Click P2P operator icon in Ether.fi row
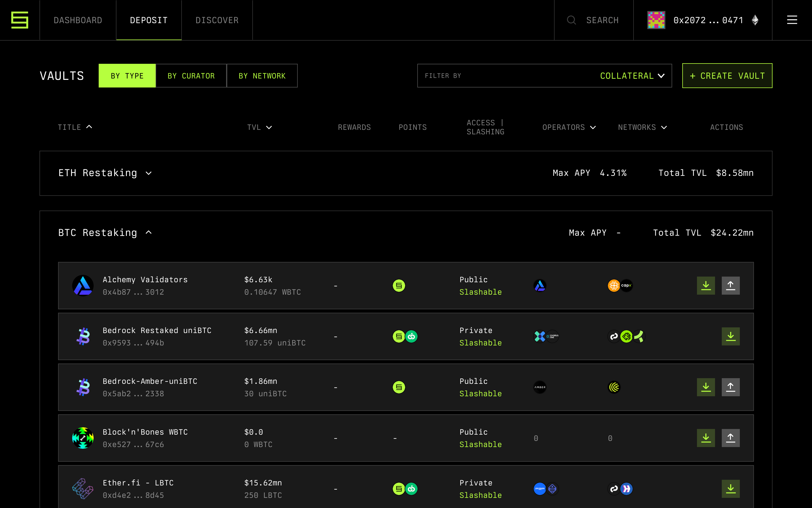The height and width of the screenshot is (508, 812). point(540,489)
